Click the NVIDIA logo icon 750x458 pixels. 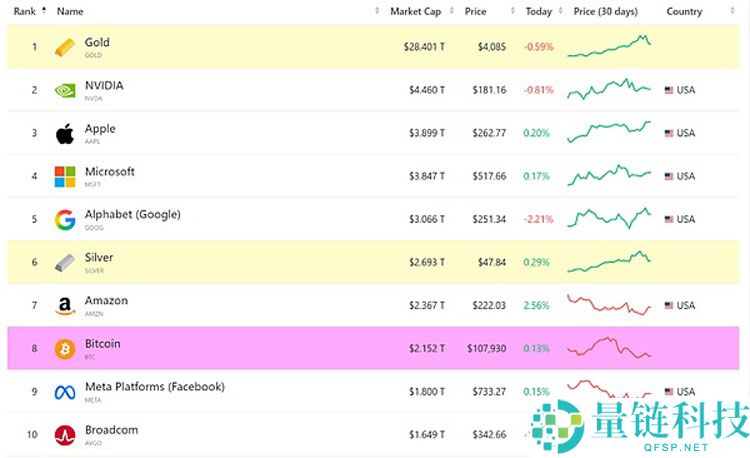click(64, 90)
